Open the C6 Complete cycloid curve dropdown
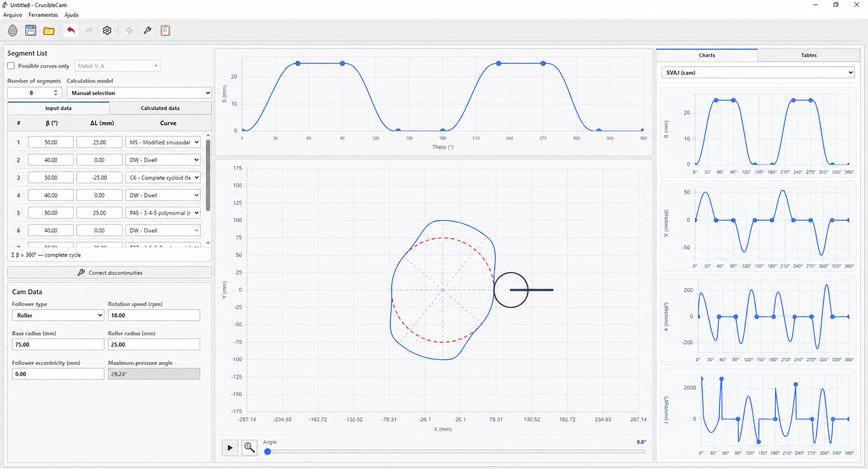Screen dimensions: 868x469 pos(163,178)
